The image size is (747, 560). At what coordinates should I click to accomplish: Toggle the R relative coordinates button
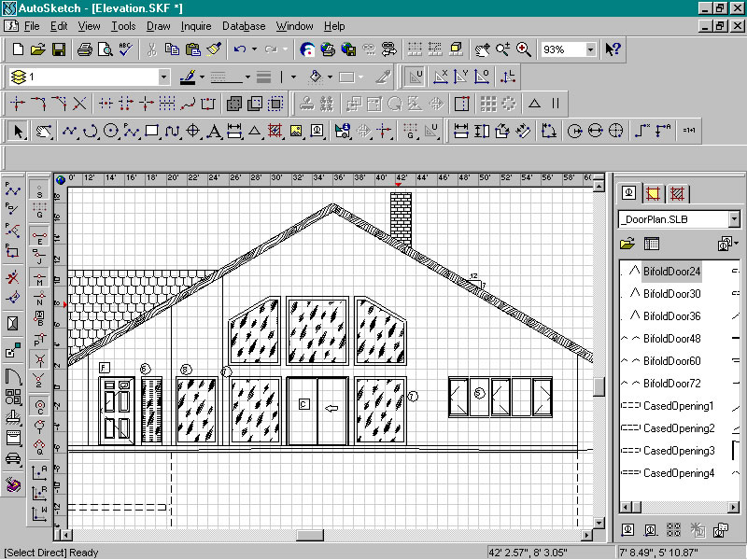[x=39, y=494]
